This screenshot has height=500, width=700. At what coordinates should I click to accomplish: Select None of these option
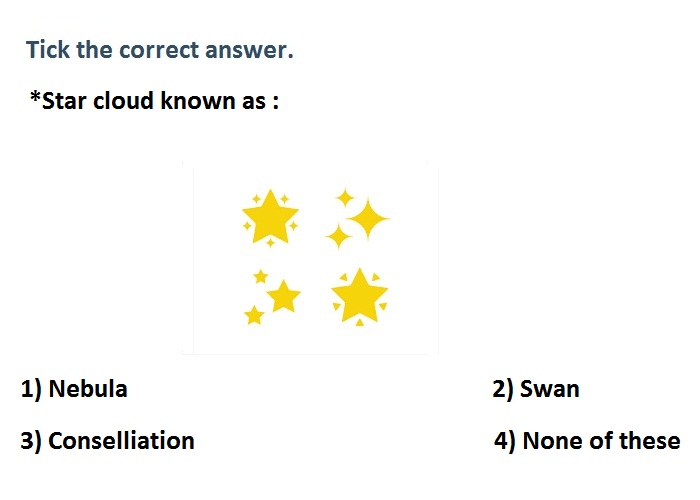[587, 441]
